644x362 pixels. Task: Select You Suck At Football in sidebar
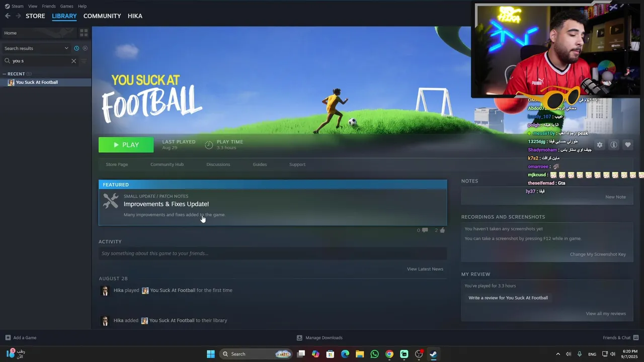(46, 82)
